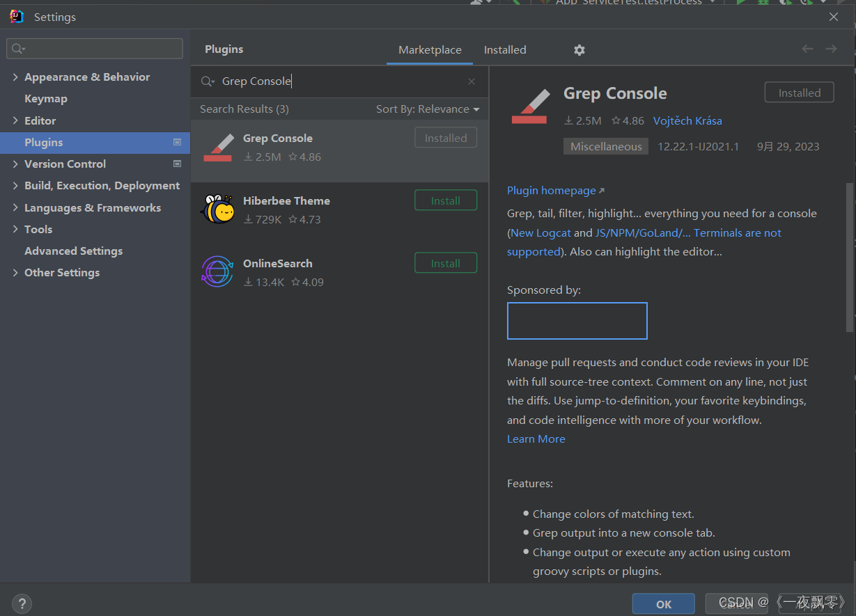Focus the settings sidebar search field
The height and width of the screenshot is (616, 856).
95,49
